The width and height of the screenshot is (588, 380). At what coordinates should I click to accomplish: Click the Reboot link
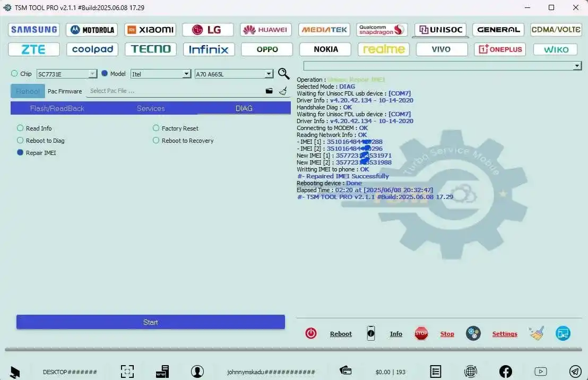(341, 334)
